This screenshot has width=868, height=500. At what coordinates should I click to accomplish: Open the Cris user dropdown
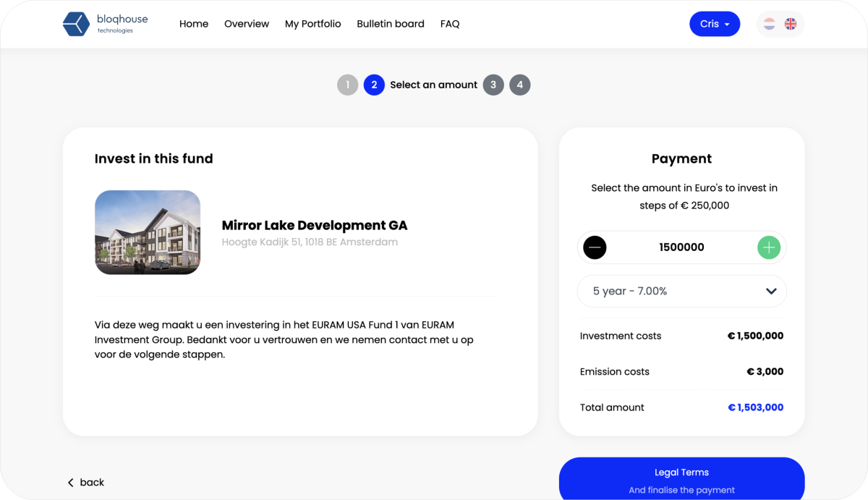coord(714,24)
